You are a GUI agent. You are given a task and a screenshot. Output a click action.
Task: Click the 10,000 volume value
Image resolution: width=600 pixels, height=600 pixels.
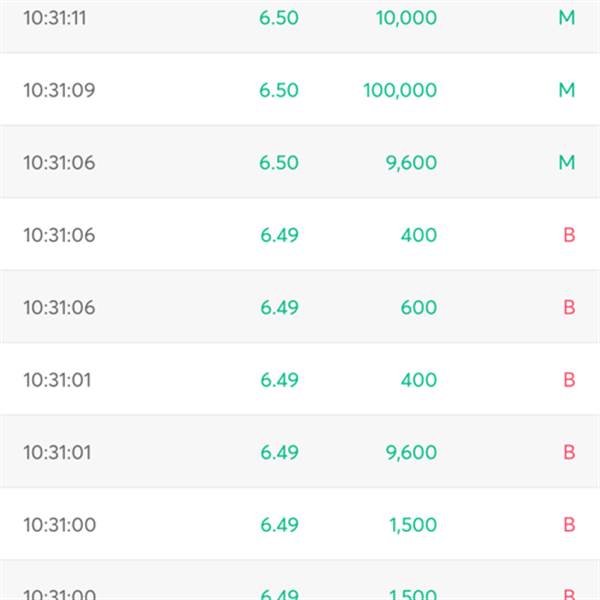click(x=406, y=18)
